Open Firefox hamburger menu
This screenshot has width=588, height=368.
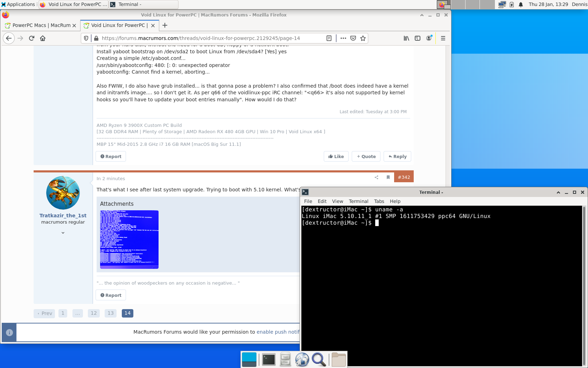tap(443, 38)
